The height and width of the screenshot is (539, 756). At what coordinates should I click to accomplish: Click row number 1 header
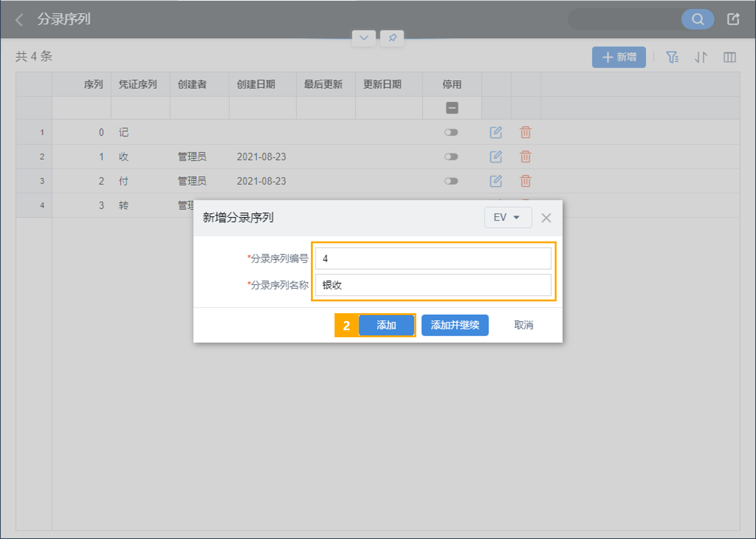click(34, 132)
